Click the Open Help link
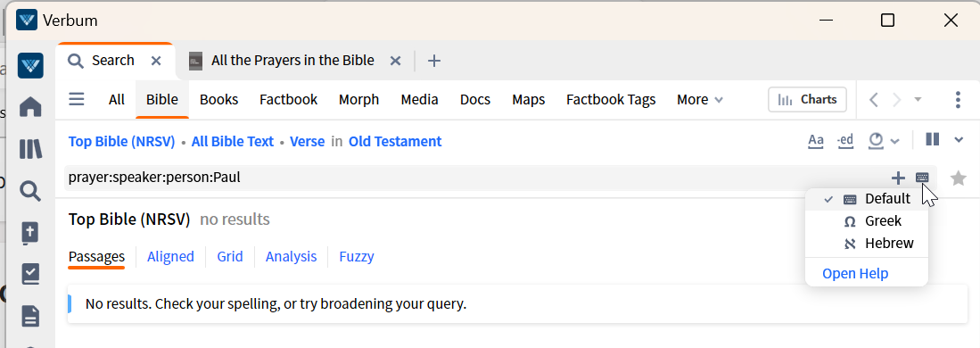Viewport: 980px width, 348px height. tap(855, 274)
